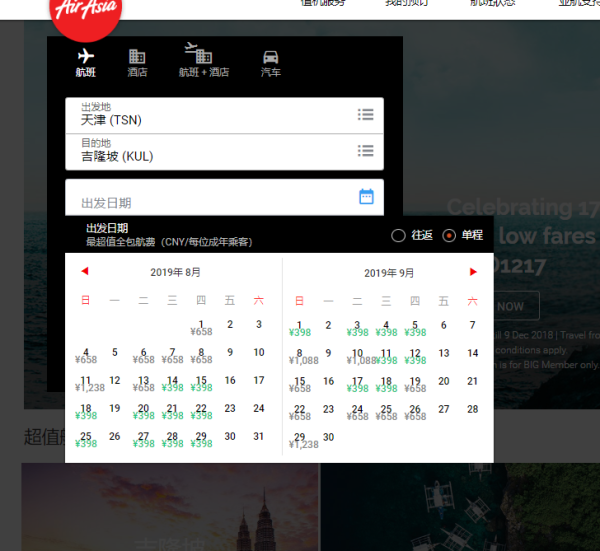Go to previous month with left arrow
The width and height of the screenshot is (600, 551).
click(85, 271)
